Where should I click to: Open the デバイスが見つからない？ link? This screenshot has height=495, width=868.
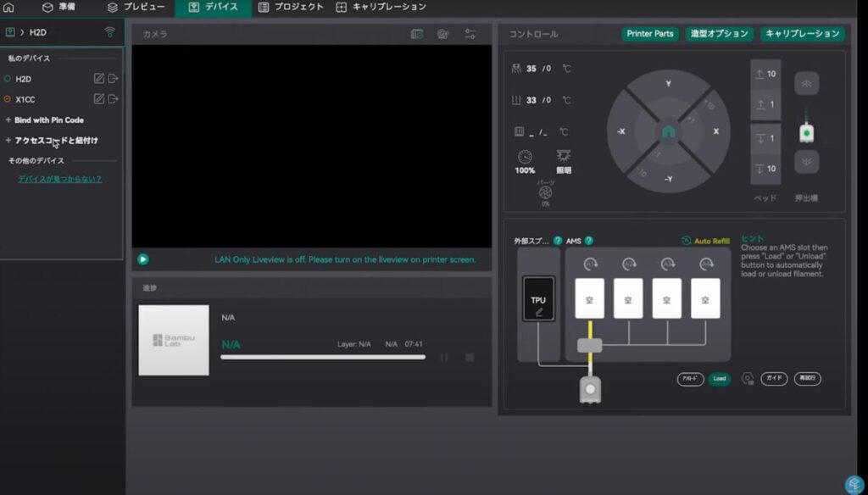pyautogui.click(x=59, y=179)
